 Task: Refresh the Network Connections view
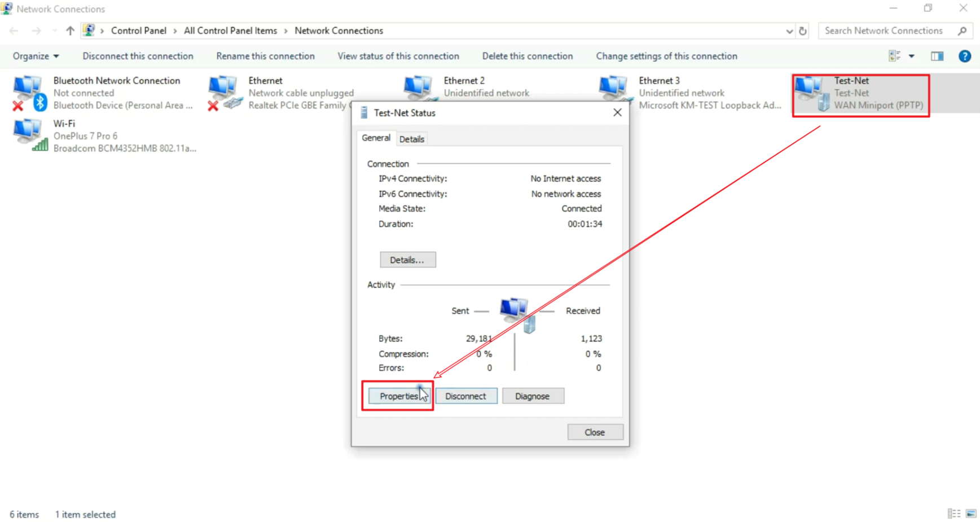tap(803, 31)
